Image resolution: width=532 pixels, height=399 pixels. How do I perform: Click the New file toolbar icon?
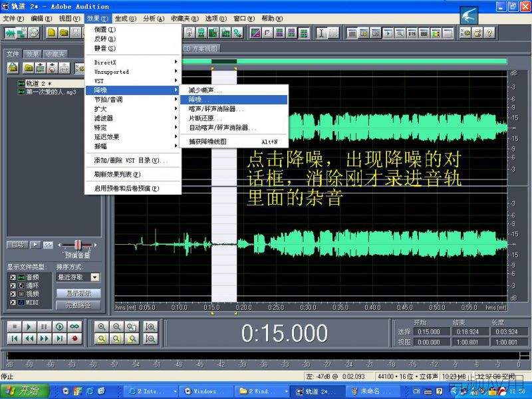tap(52, 33)
